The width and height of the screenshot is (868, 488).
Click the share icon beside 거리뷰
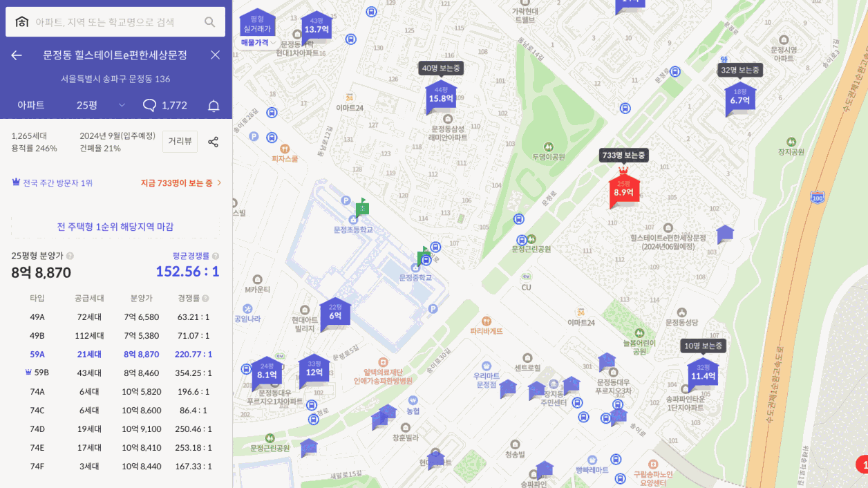pos(213,142)
